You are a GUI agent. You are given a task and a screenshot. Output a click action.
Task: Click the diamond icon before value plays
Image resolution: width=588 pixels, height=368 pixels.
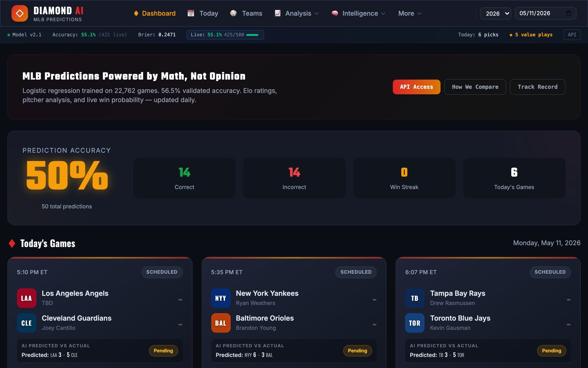click(511, 35)
